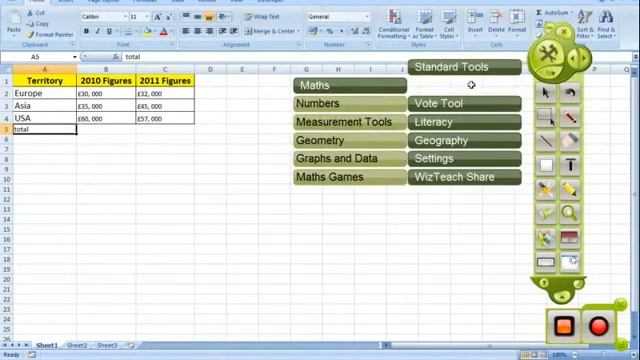The width and height of the screenshot is (640, 360).
Task: Click the undo arrow in WizTeach toolbar
Action: pyautogui.click(x=570, y=93)
